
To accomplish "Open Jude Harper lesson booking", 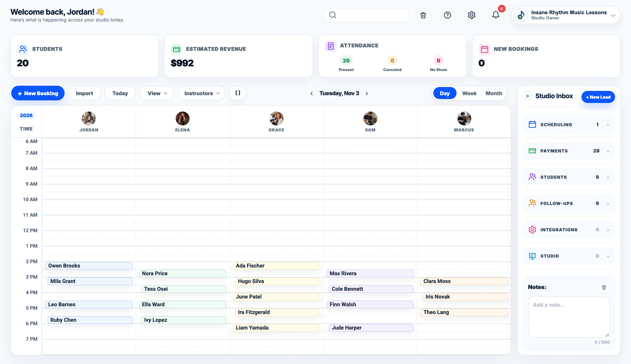I will (371, 328).
